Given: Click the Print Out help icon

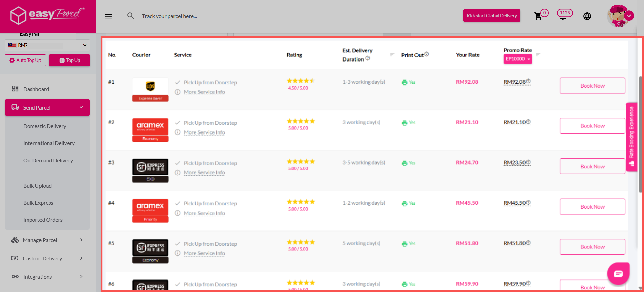Looking at the screenshot, I should point(427,54).
